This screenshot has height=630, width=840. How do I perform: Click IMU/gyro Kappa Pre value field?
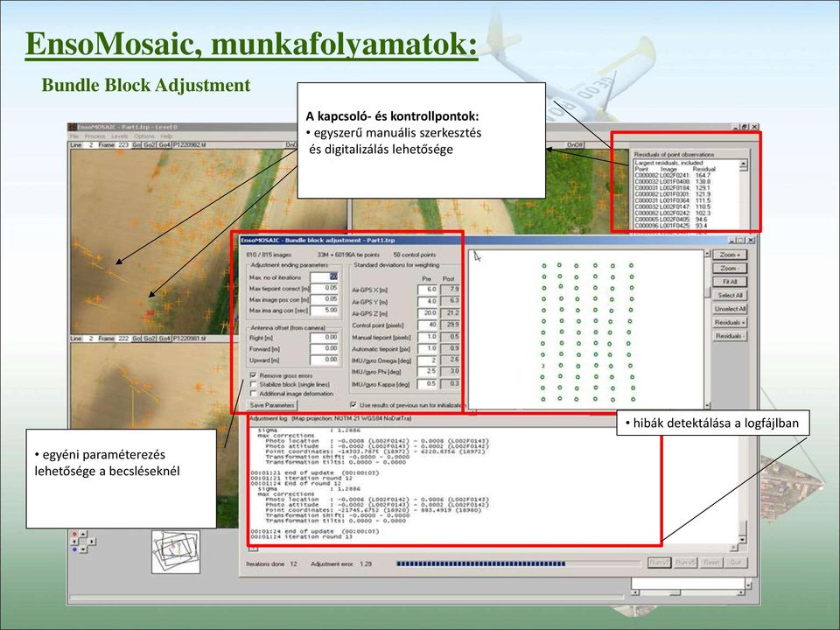(x=428, y=384)
